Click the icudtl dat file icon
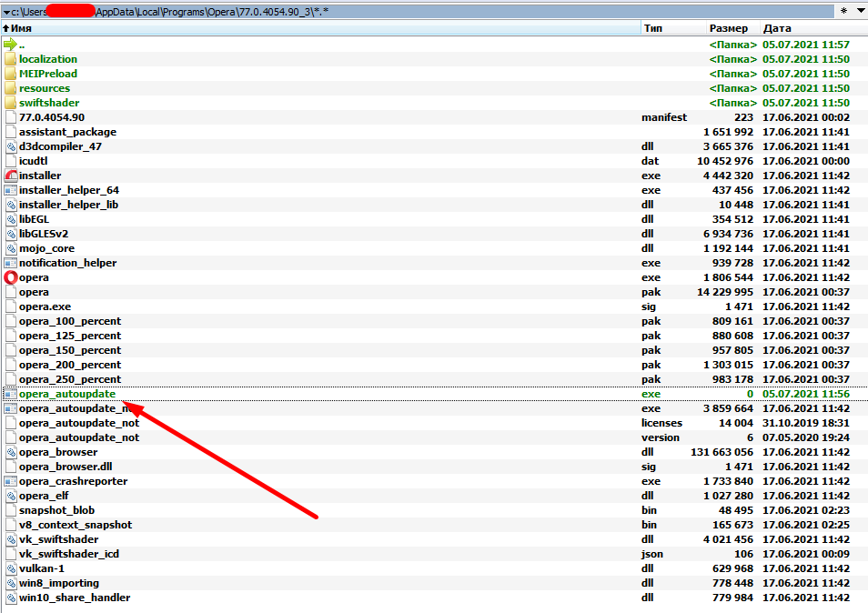 [11, 161]
